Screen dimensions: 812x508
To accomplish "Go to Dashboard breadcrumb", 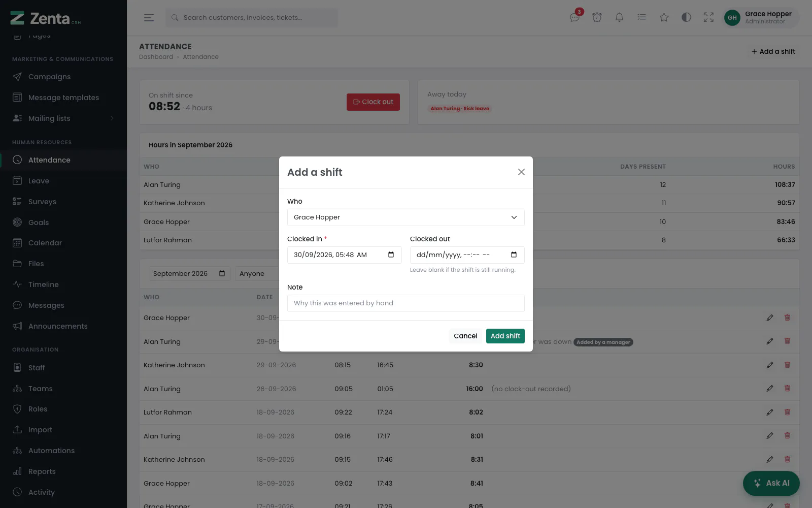I will 156,57.
